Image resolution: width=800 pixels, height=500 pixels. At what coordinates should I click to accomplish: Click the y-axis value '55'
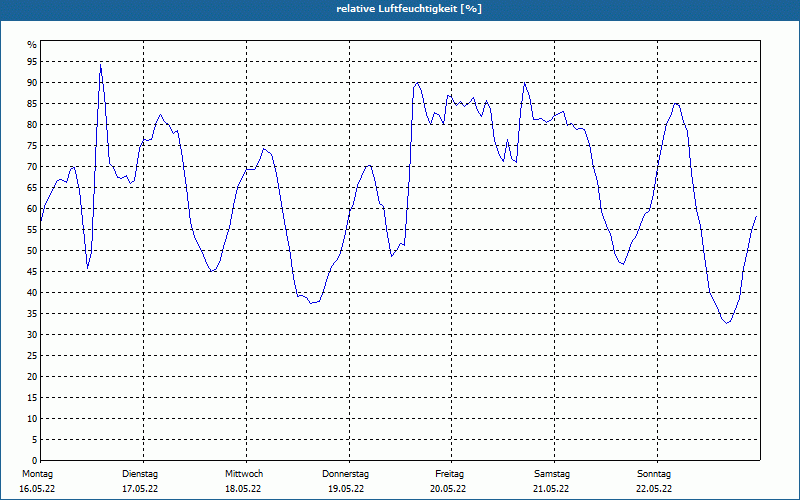32,230
